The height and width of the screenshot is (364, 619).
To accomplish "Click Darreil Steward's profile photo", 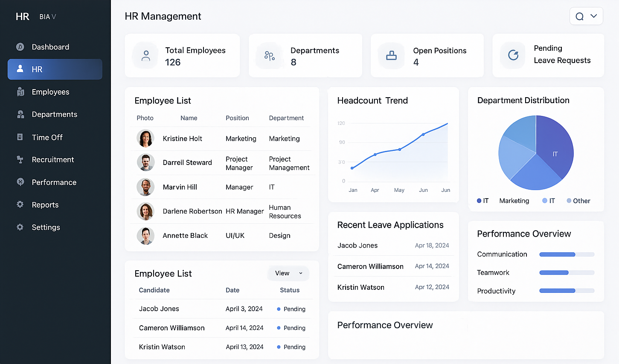I will tap(145, 162).
